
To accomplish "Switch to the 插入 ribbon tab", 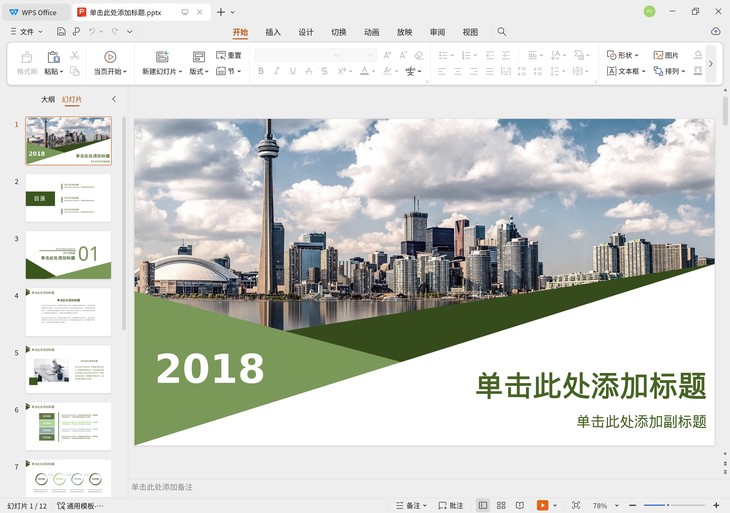I will [x=273, y=32].
